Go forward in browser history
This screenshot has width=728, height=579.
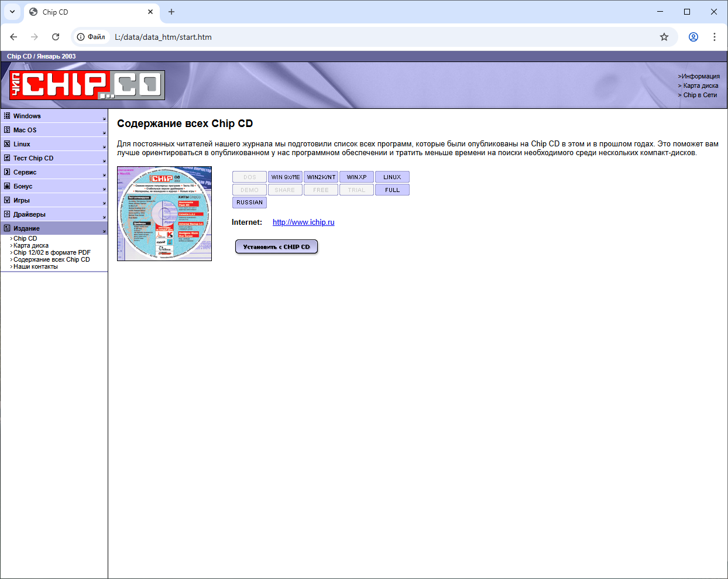(35, 37)
